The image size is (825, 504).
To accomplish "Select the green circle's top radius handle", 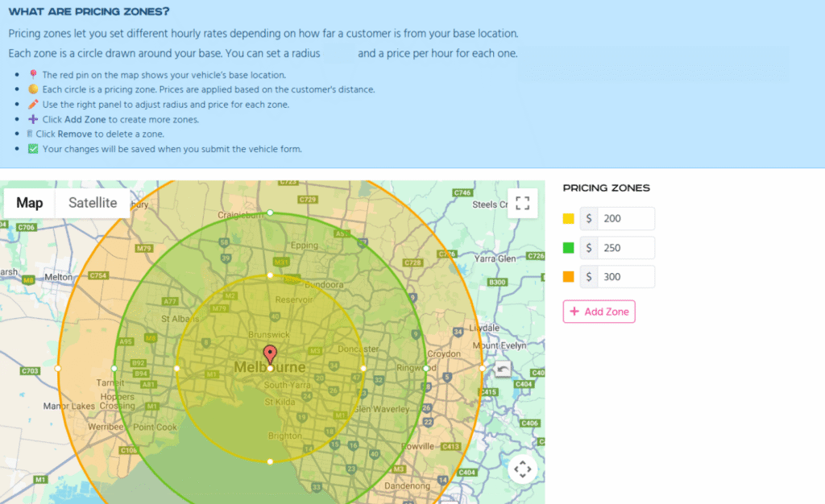I will [x=270, y=213].
